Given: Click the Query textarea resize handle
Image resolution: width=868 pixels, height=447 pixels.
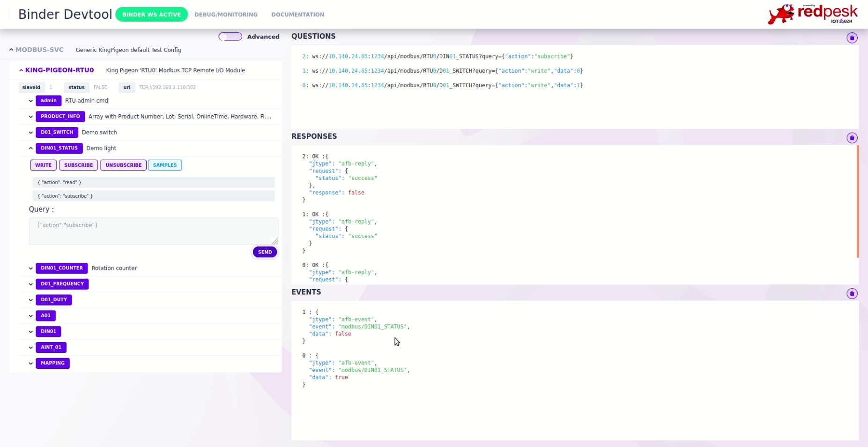Looking at the screenshot, I should click(x=275, y=241).
